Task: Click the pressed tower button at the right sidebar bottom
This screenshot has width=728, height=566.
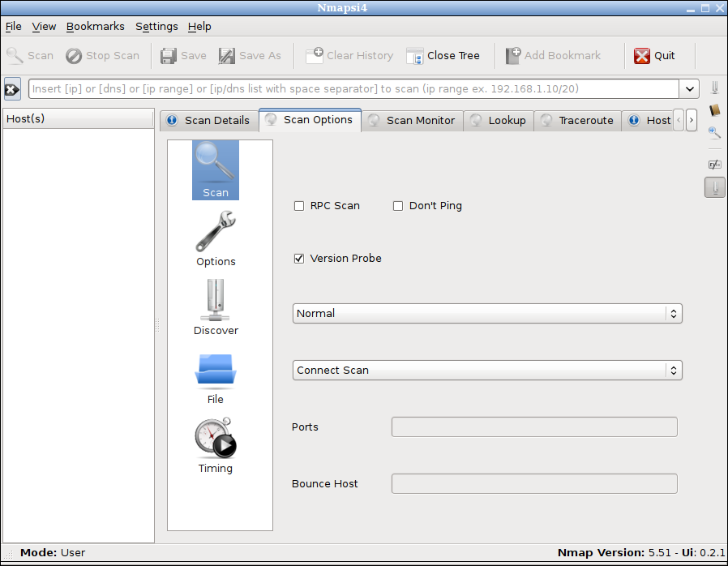Action: coord(715,187)
